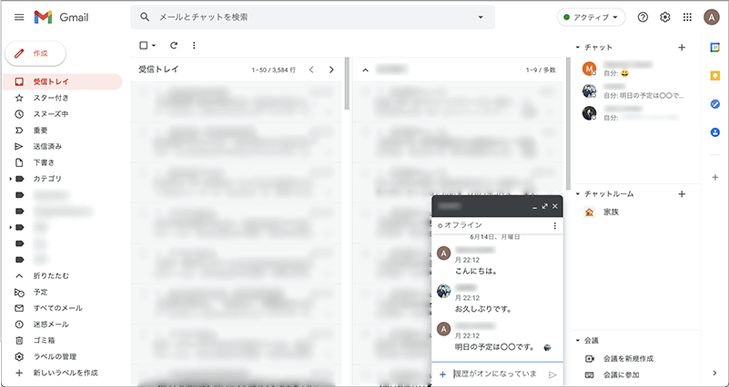Screen dimensions: 729x387
Task: Refresh the mail list
Action: [174, 45]
